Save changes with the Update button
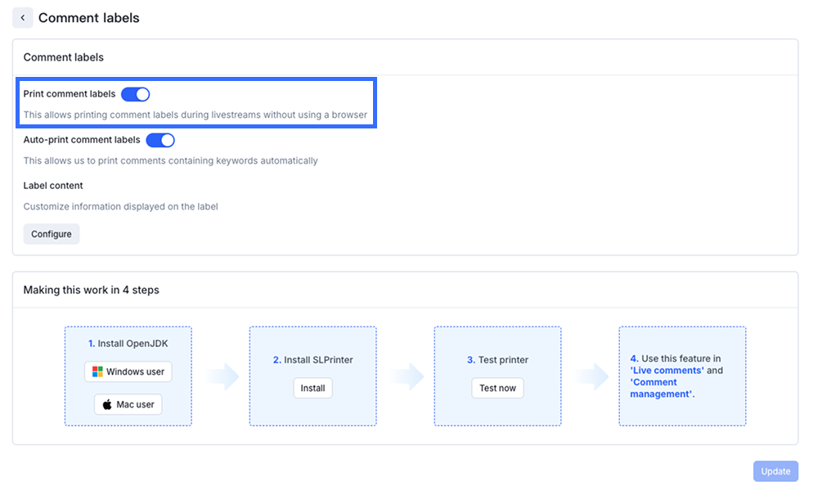818x504 pixels. (x=775, y=471)
